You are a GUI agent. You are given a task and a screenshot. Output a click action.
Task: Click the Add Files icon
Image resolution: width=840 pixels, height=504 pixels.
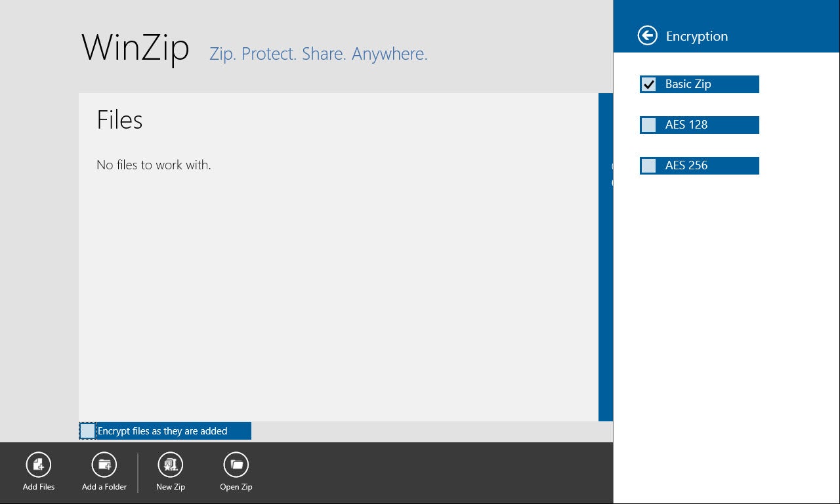click(x=39, y=465)
